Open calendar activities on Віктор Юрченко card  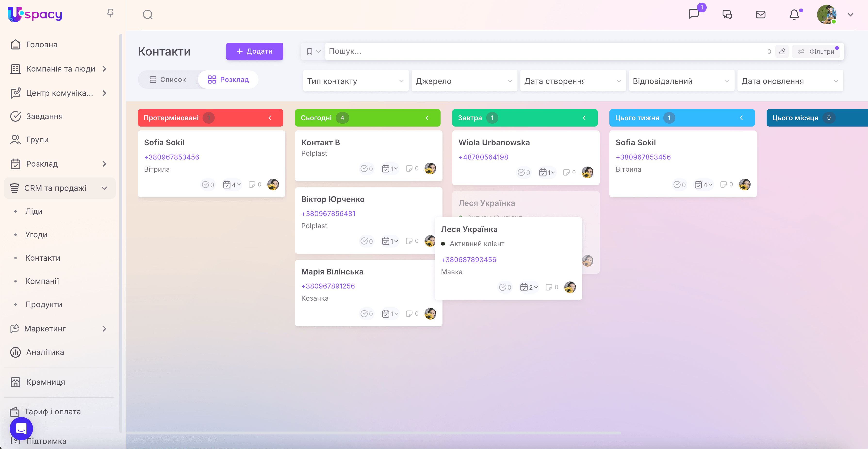coord(390,241)
